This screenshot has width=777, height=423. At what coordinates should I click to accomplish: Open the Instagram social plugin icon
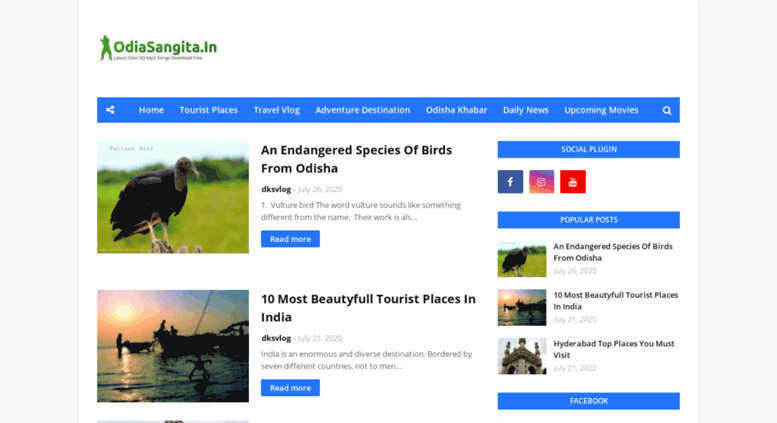[542, 182]
